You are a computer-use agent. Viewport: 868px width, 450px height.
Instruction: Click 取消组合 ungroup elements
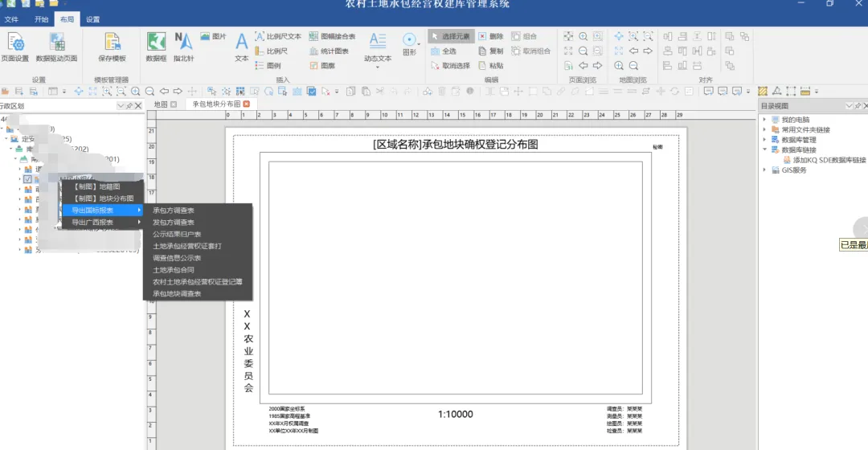[x=531, y=51]
